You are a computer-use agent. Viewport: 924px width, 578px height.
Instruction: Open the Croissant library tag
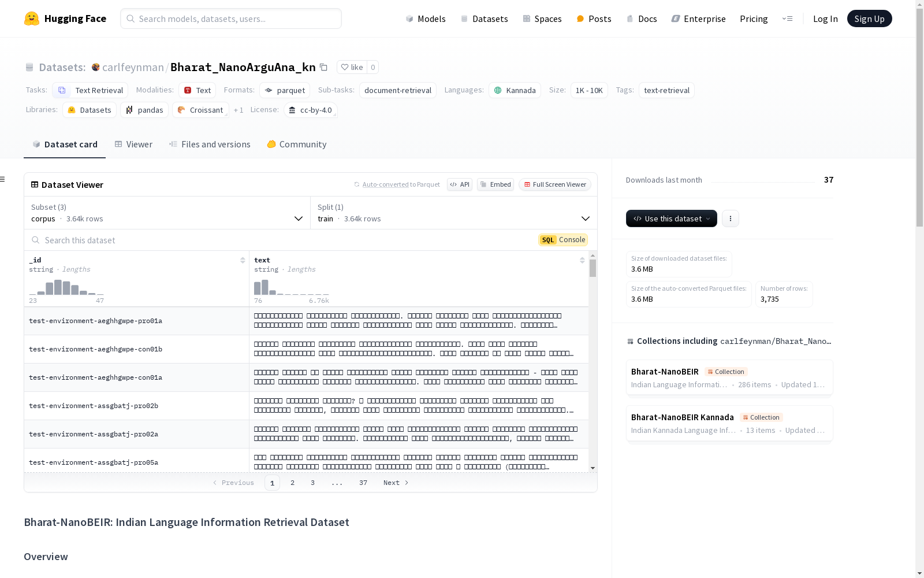[x=200, y=110]
